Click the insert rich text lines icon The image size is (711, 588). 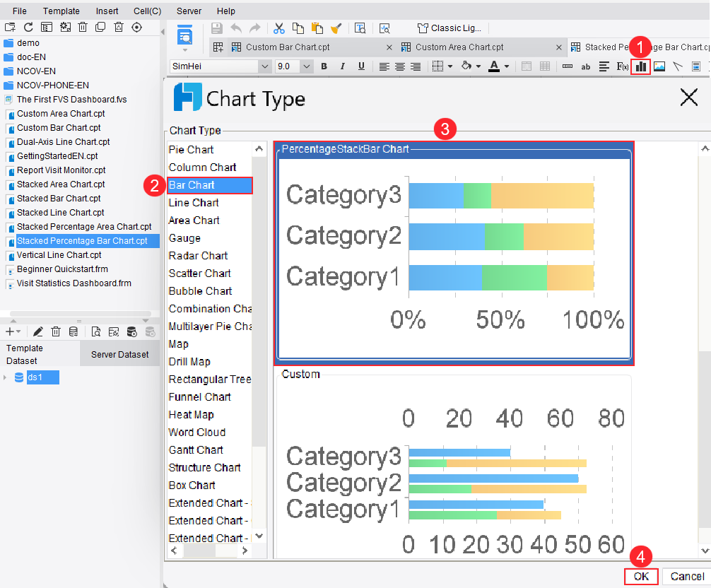pyautogui.click(x=604, y=66)
